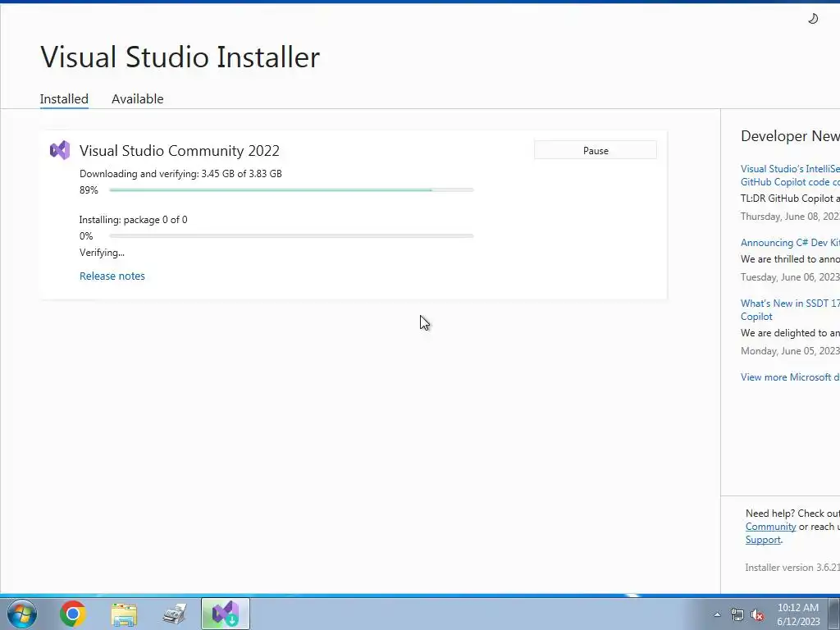Open Announcing C# Dev Kit article
The image size is (840, 630).
coord(790,243)
